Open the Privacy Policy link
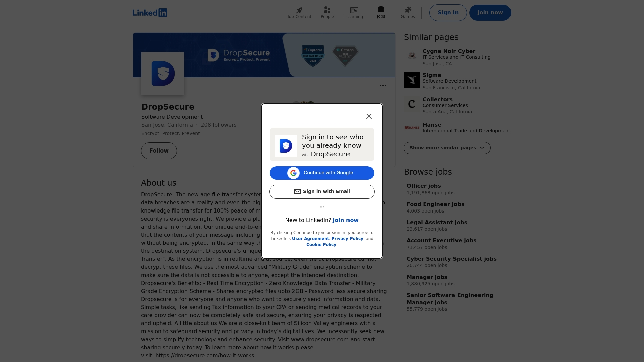Screen dimensions: 644x362 click(x=347, y=239)
